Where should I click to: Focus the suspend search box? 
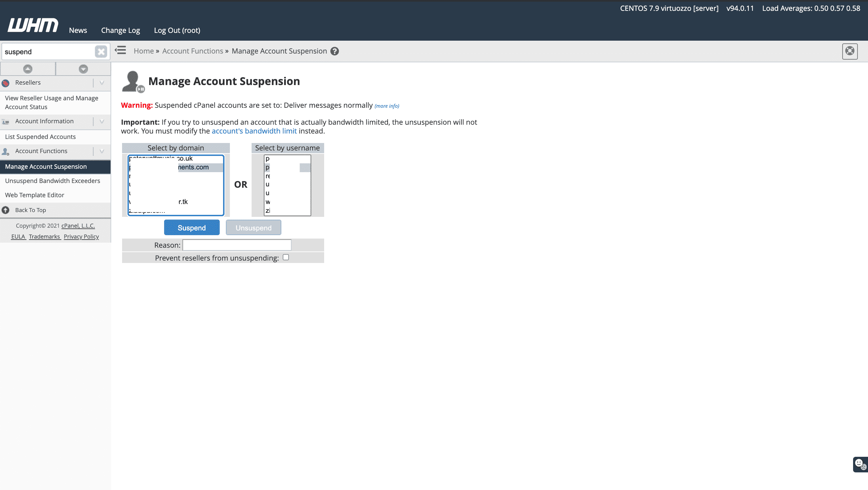pyautogui.click(x=48, y=52)
